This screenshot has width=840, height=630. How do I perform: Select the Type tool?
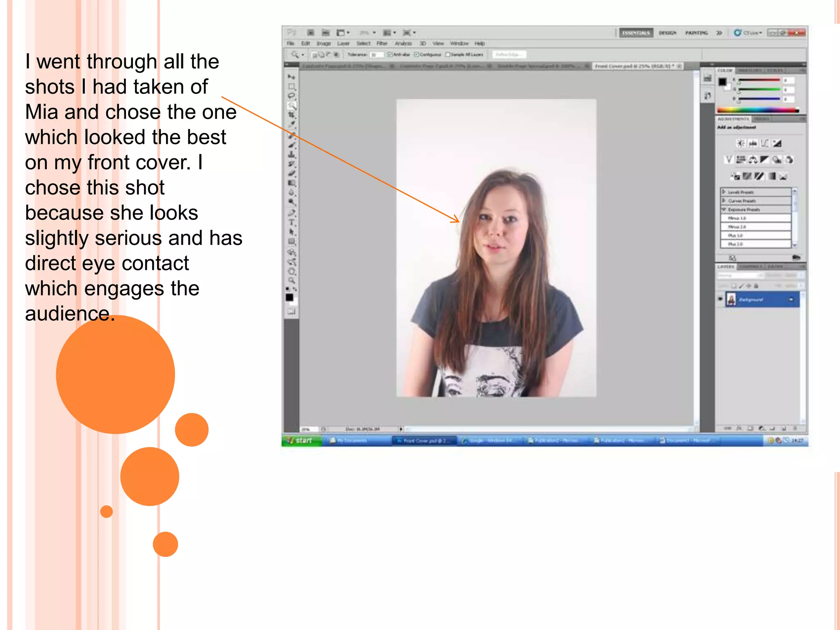(x=292, y=222)
